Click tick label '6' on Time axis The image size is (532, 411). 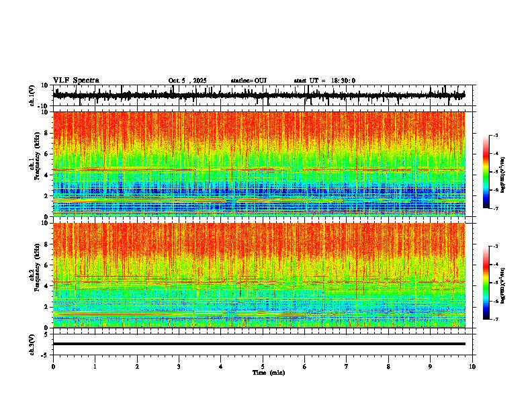coord(304,367)
